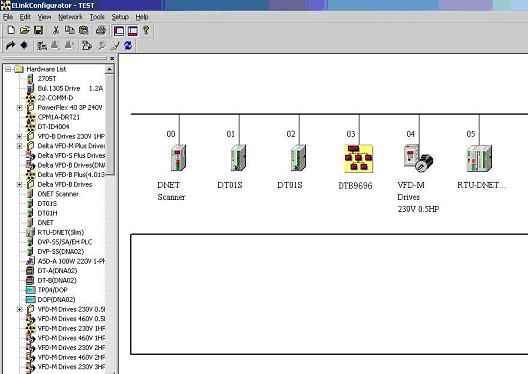528x374 pixels.
Task: Click the hardware list scrollbar up arrow
Action: tap(109, 69)
